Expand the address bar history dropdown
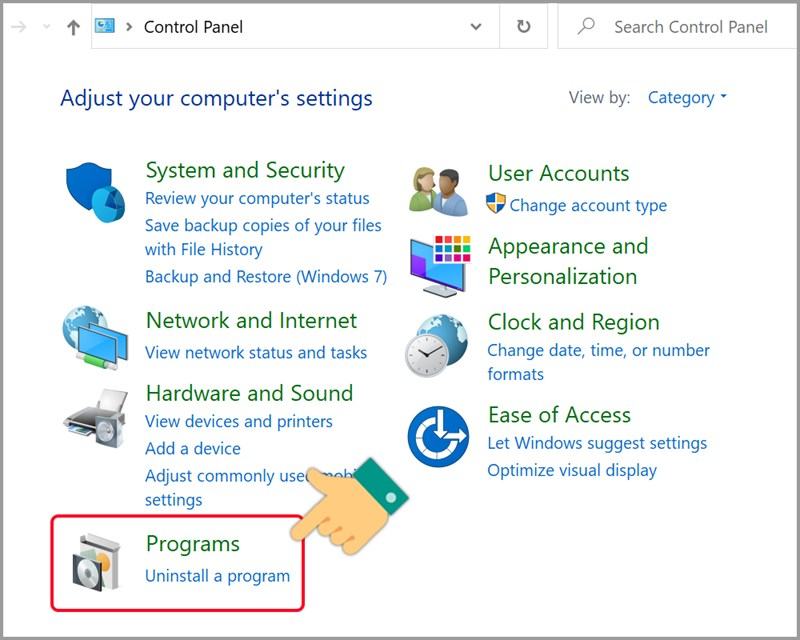800x640 pixels. 476,27
